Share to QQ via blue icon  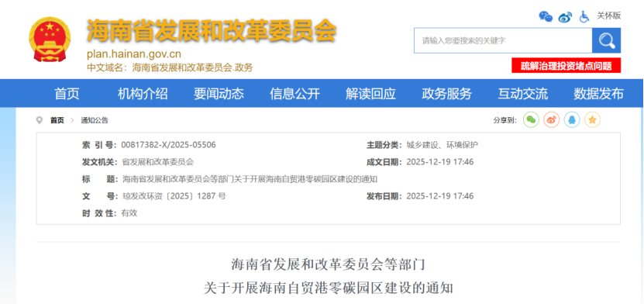click(572, 120)
